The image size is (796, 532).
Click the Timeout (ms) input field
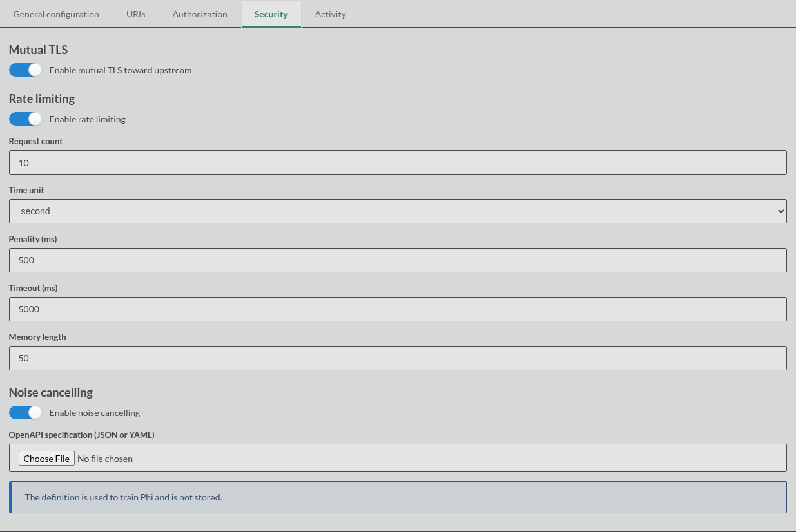398,309
